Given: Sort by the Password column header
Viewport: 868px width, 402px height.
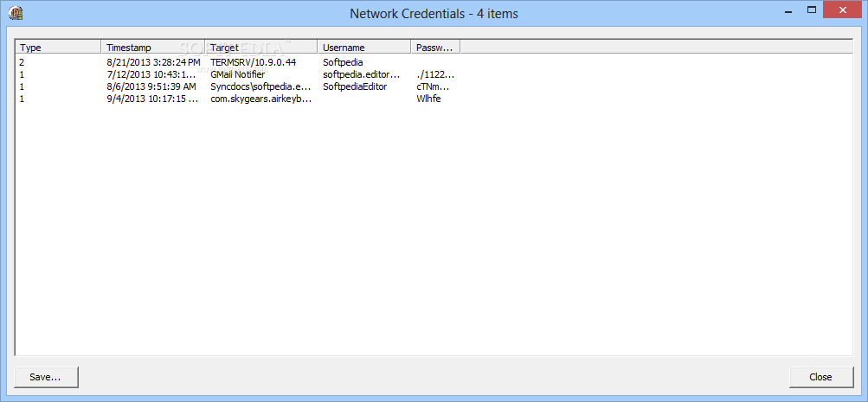Looking at the screenshot, I should pyautogui.click(x=435, y=48).
